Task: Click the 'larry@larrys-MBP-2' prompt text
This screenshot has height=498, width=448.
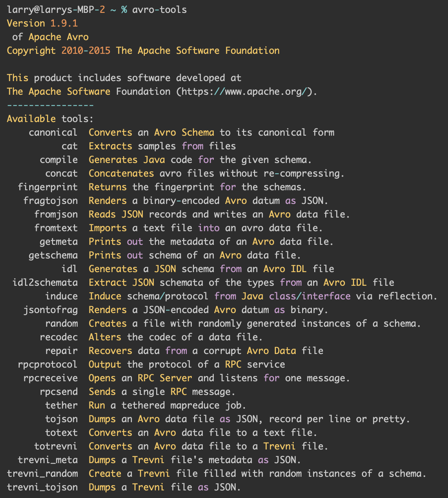Action: coord(56,9)
